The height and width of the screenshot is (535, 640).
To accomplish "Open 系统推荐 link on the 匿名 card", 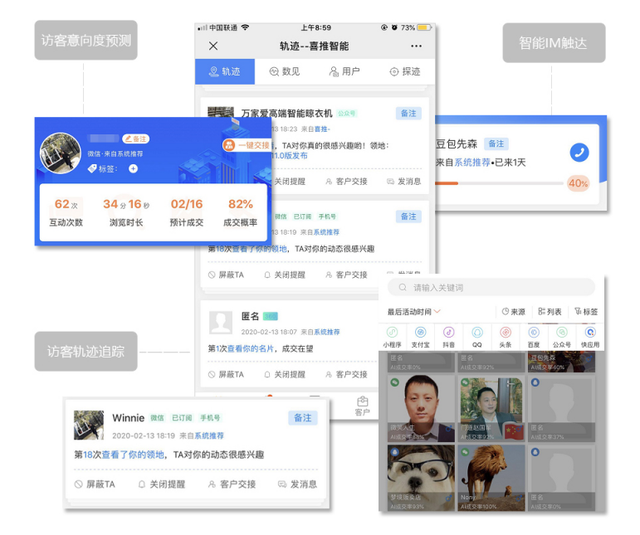I will point(327,332).
